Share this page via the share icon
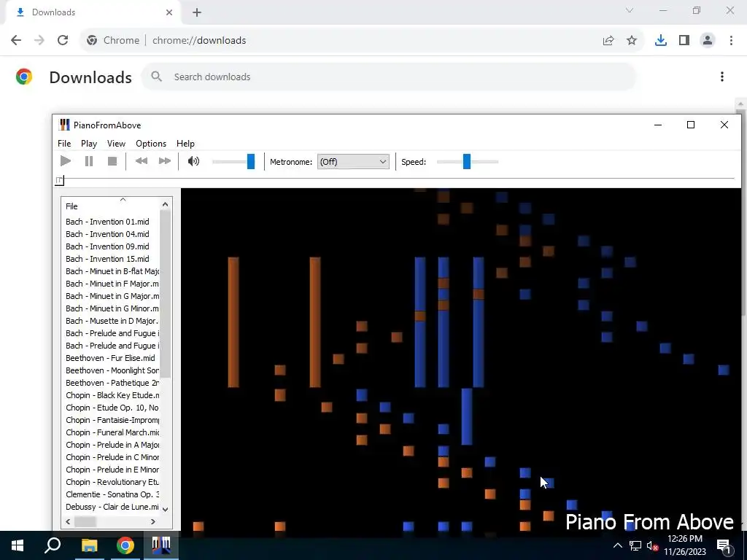 tap(608, 41)
